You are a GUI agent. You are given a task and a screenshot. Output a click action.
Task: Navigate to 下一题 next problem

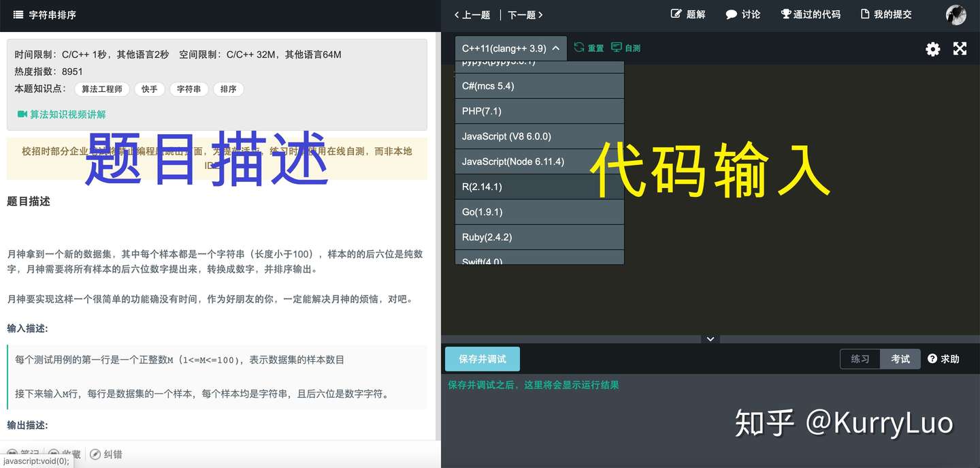click(x=524, y=14)
